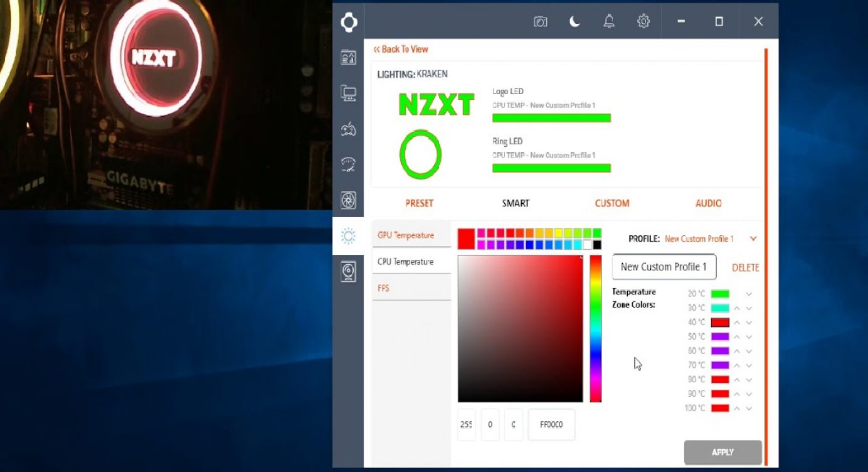Click the orange vertical scrollbar
The image size is (868, 472).
tap(765, 257)
